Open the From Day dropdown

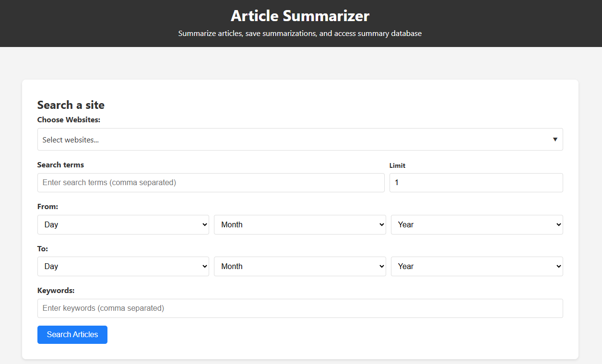[123, 224]
